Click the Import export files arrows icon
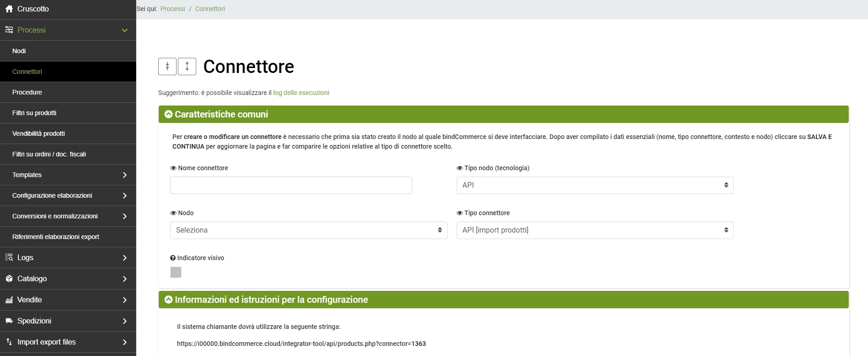Image resolution: width=868 pixels, height=356 pixels. tap(9, 342)
